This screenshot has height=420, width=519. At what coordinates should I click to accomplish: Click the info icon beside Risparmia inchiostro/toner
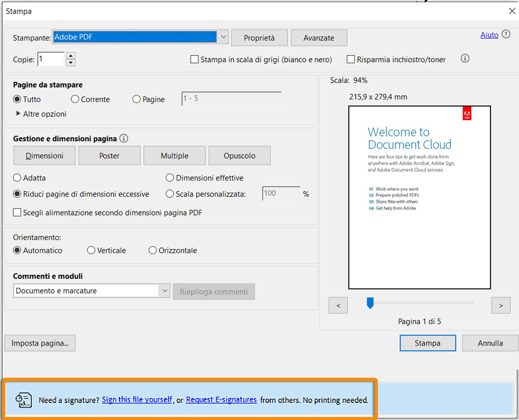[x=465, y=59]
